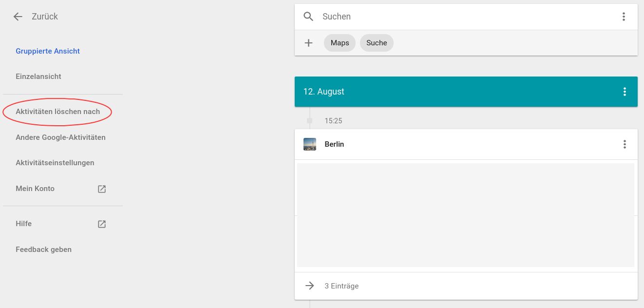This screenshot has width=644, height=308.
Task: Click the Berlin entry title
Action: tap(335, 144)
